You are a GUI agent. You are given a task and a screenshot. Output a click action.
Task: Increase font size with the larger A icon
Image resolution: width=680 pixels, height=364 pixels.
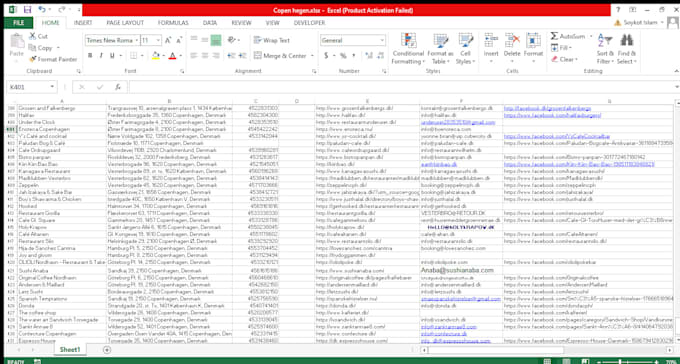[x=168, y=40]
